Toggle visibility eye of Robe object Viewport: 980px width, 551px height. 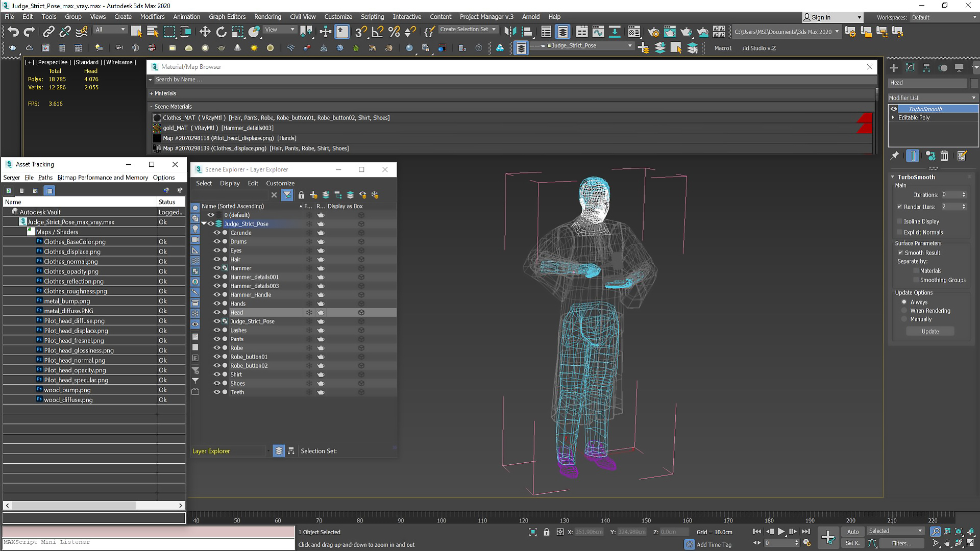click(217, 348)
